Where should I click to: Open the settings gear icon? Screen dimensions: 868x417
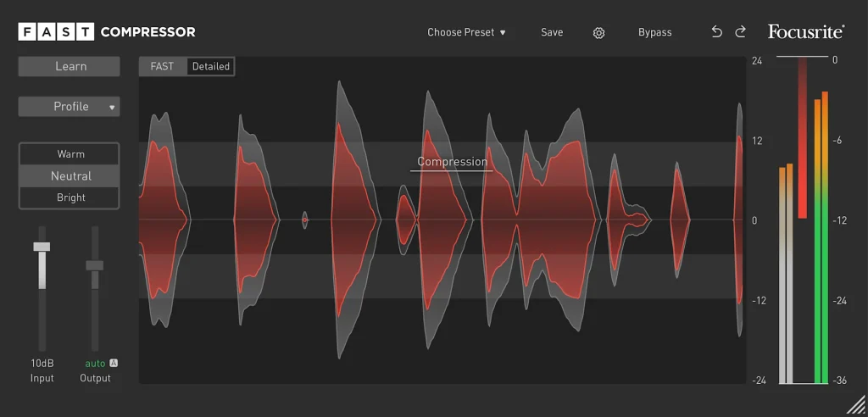click(598, 33)
